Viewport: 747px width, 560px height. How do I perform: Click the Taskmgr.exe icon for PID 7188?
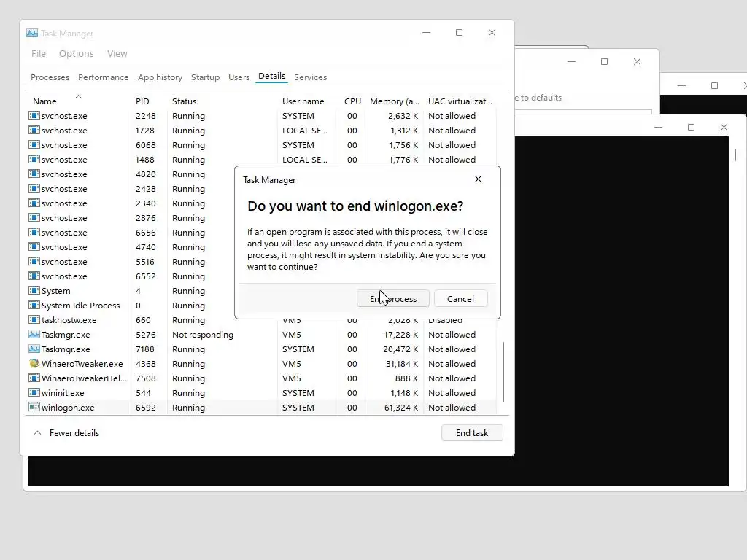point(34,349)
